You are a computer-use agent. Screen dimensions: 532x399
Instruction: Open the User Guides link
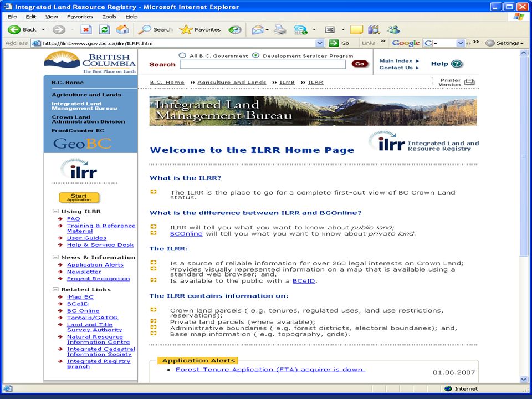point(86,238)
